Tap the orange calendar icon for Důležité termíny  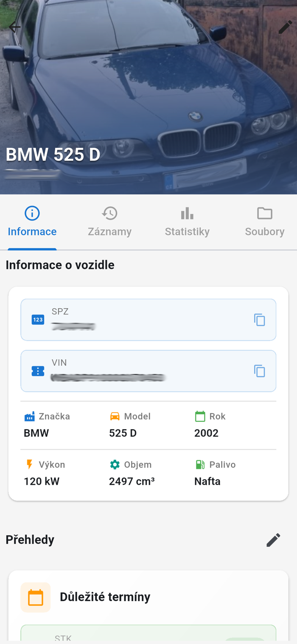36,597
